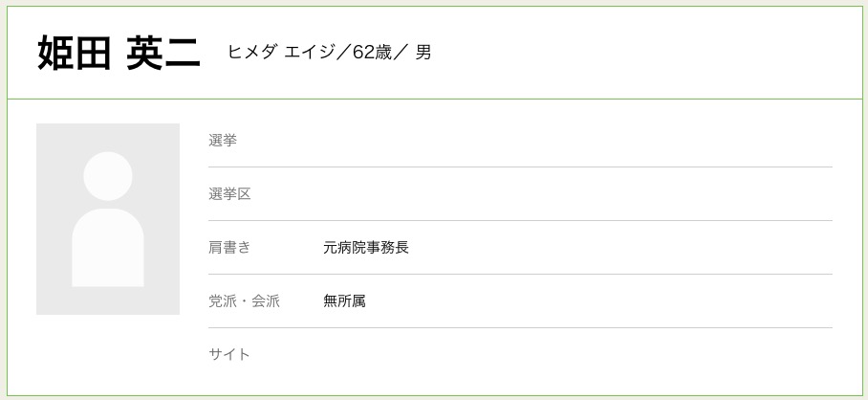Click the given-name reading エイジ
Viewport: 868px width, 400px height.
tap(311, 53)
